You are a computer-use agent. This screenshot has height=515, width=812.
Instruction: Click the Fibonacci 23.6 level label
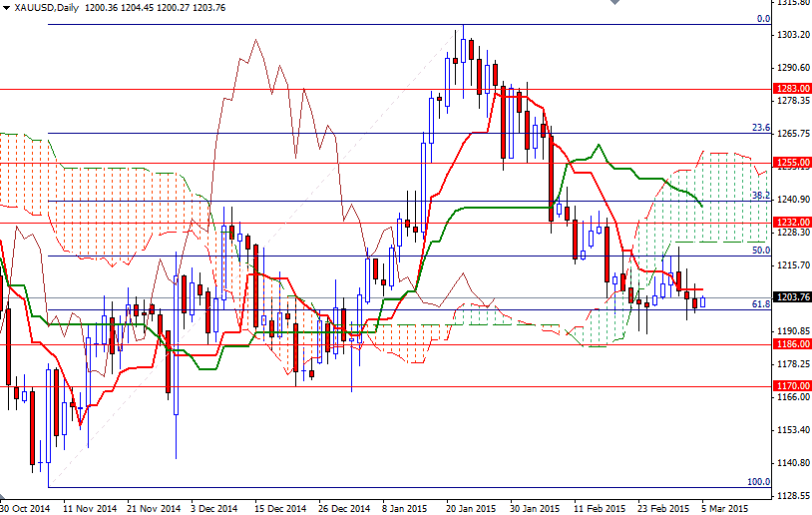(x=760, y=128)
